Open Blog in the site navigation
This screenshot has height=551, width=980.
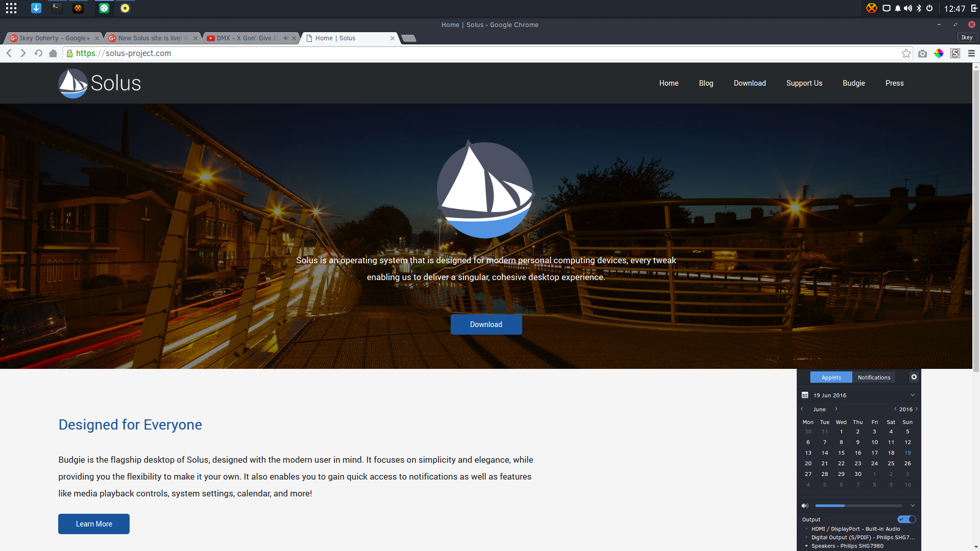coord(706,83)
